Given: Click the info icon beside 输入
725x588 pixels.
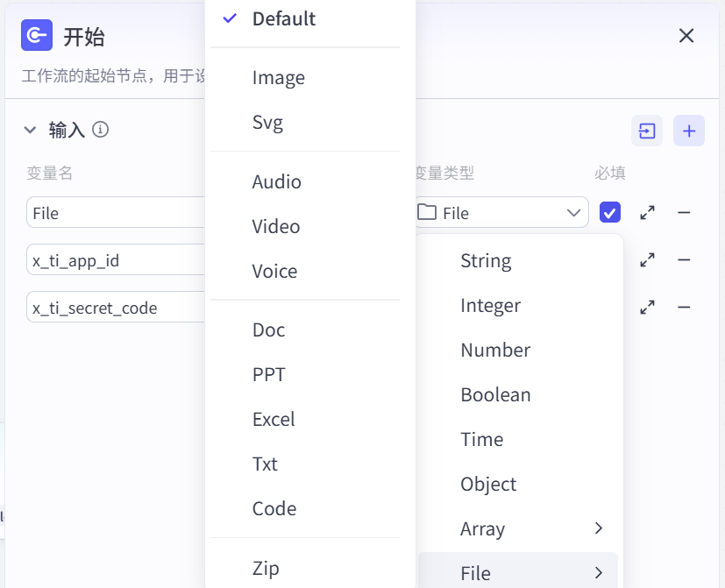Looking at the screenshot, I should click(x=100, y=130).
